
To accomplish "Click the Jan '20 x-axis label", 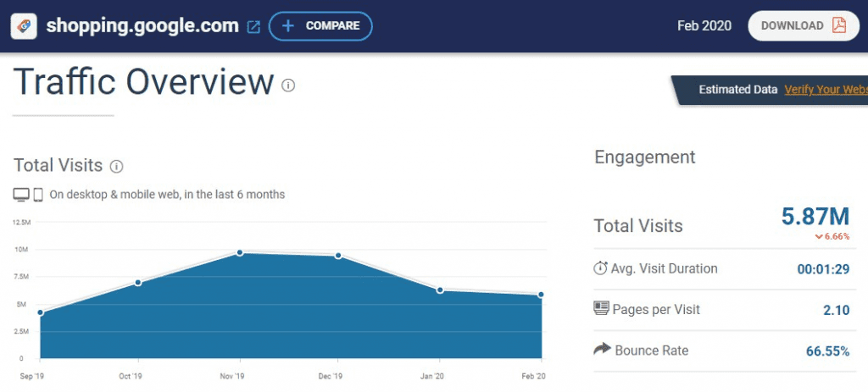I will click(432, 377).
